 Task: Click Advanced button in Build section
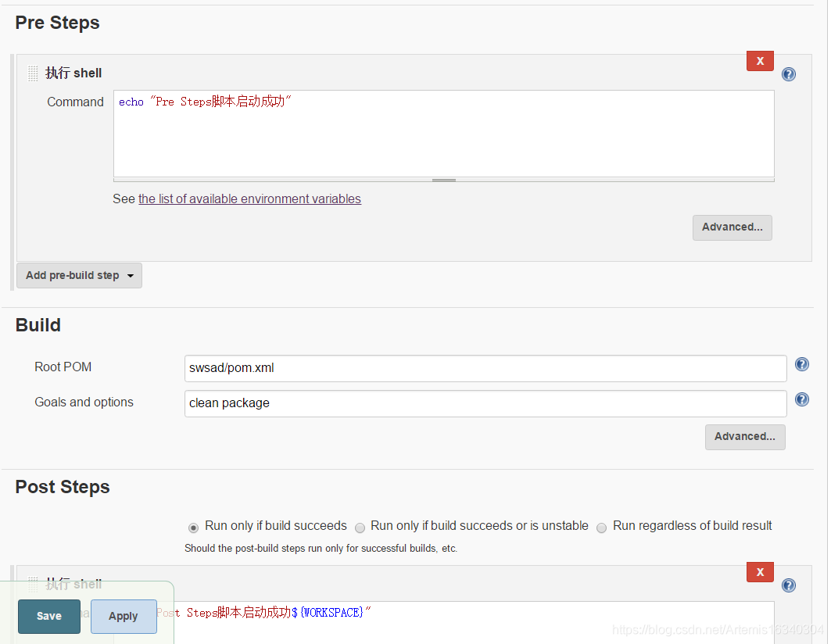(744, 437)
